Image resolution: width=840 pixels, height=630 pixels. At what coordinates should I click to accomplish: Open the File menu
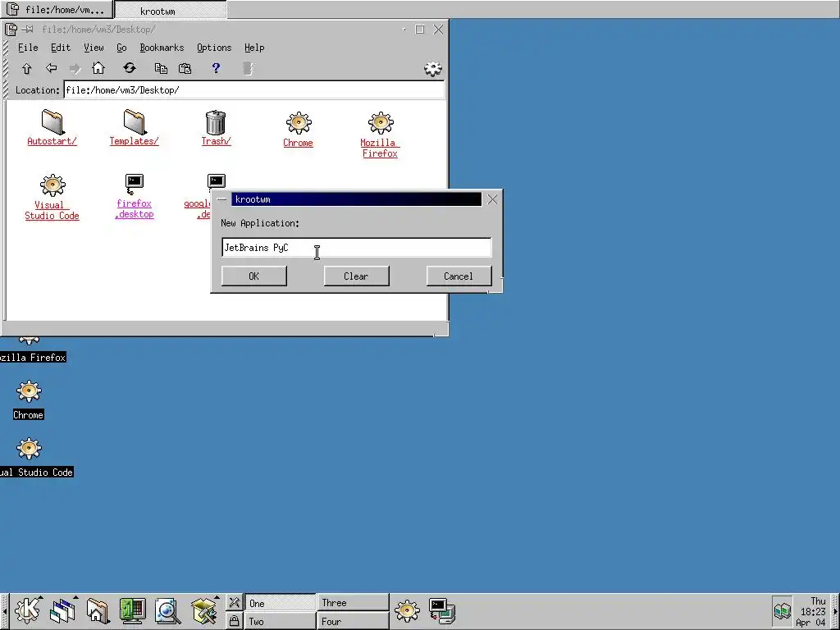[x=28, y=48]
